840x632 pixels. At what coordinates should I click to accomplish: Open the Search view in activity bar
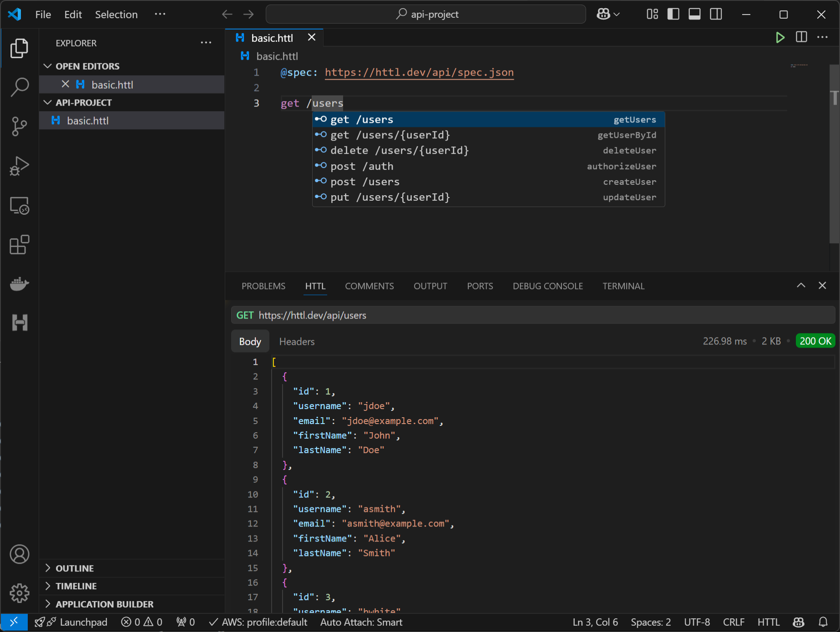tap(19, 87)
